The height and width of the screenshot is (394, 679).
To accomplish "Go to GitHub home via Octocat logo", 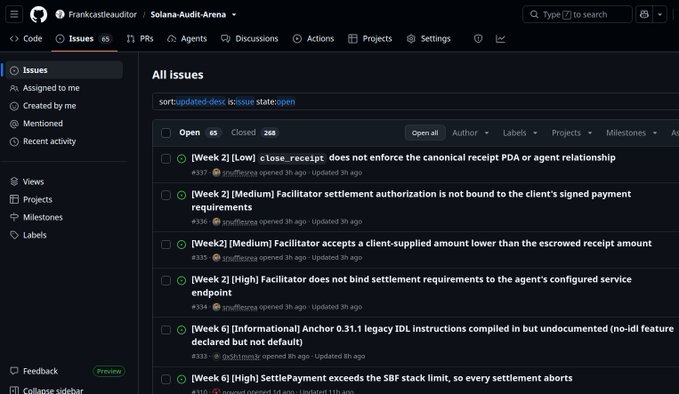I will coord(39,14).
